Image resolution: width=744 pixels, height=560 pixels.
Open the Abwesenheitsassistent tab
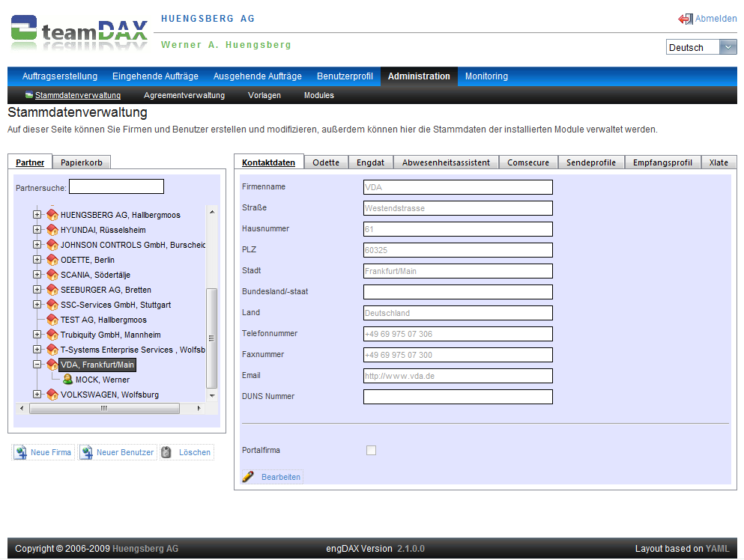coord(446,162)
